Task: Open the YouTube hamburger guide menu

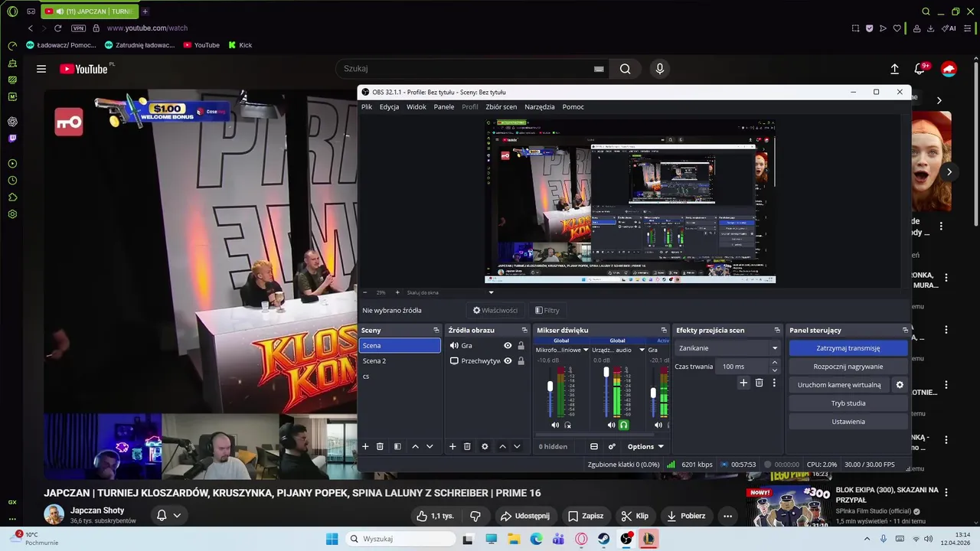Action: pos(41,69)
